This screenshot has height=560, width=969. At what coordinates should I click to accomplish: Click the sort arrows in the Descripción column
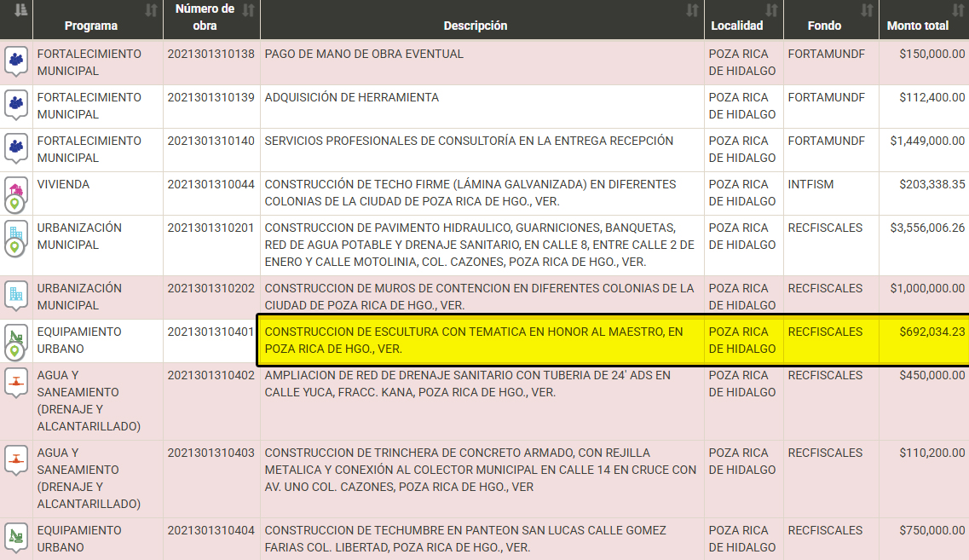[x=692, y=10]
